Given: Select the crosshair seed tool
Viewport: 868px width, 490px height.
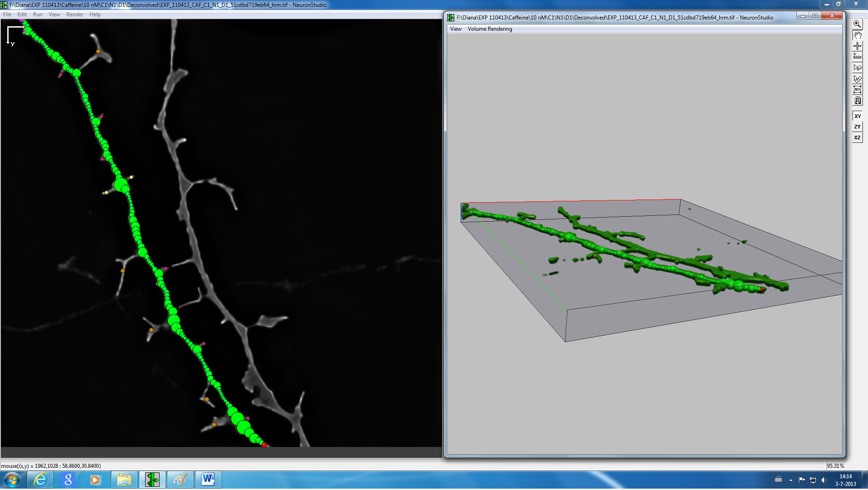Looking at the screenshot, I should click(x=857, y=46).
